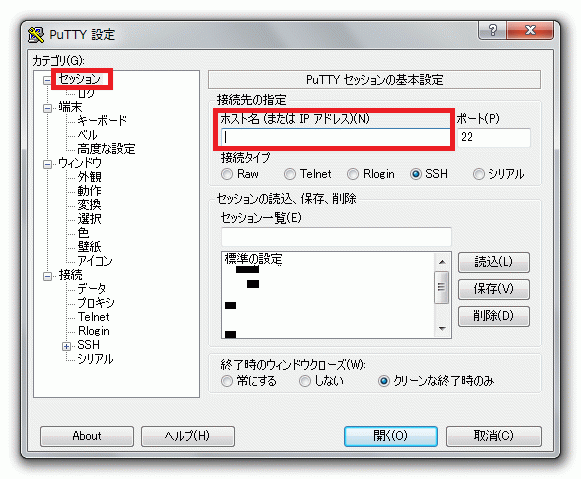Collapse the ウィンドウ category node
Image resolution: width=581 pixels, height=479 pixels.
click(47, 164)
